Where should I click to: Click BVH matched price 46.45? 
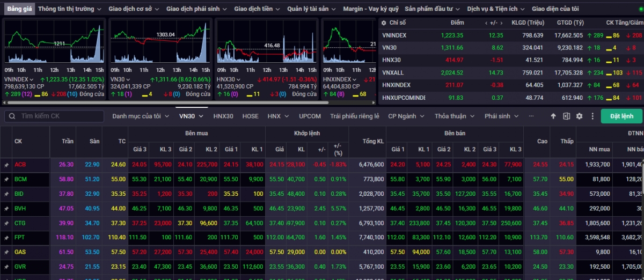pos(277,208)
